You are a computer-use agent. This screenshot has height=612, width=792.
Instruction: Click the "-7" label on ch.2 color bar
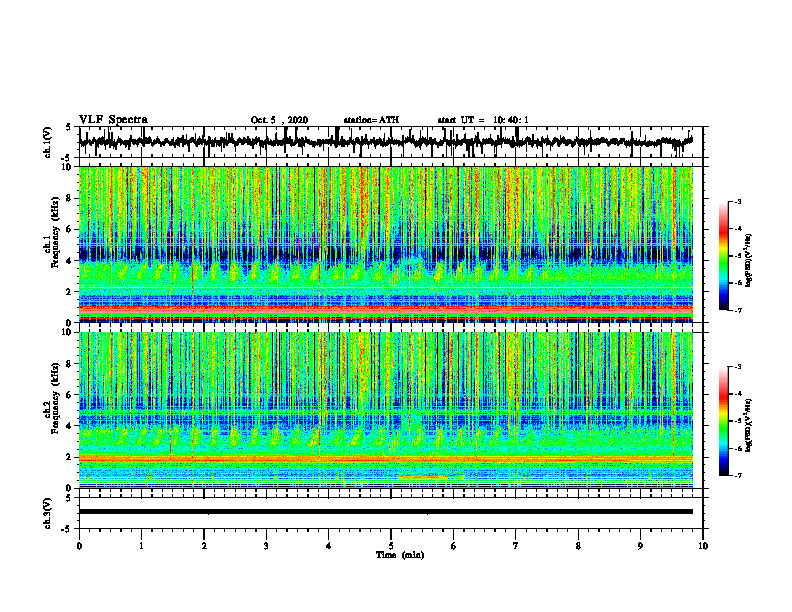point(737,476)
